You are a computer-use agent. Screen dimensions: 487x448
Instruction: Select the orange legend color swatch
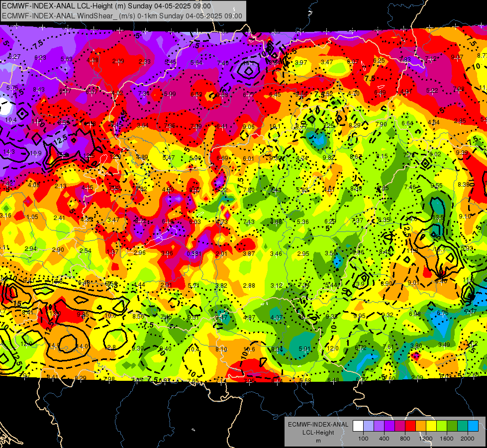[421, 426]
